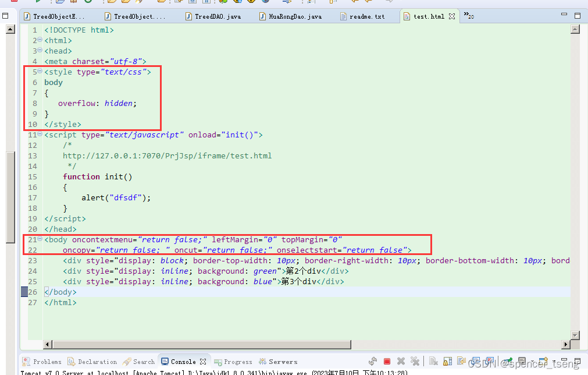Maximize the Console view panel
588x375 pixels.
pyautogui.click(x=578, y=361)
